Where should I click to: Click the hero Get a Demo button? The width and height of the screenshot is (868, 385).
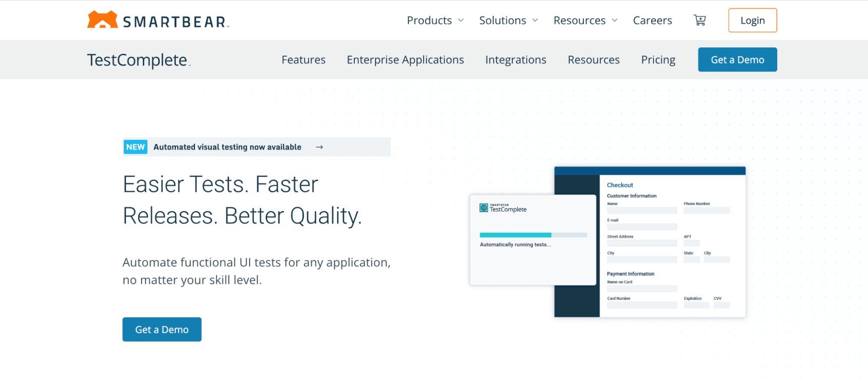click(x=162, y=329)
